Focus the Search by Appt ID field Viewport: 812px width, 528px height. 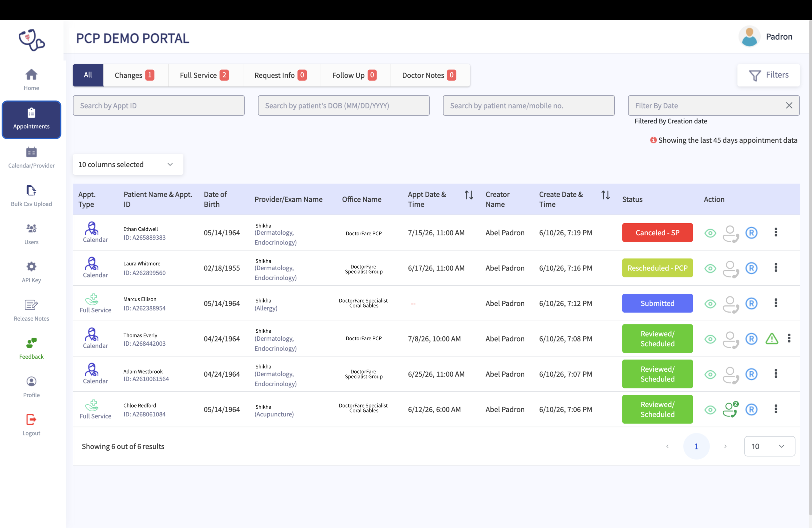[x=159, y=105]
